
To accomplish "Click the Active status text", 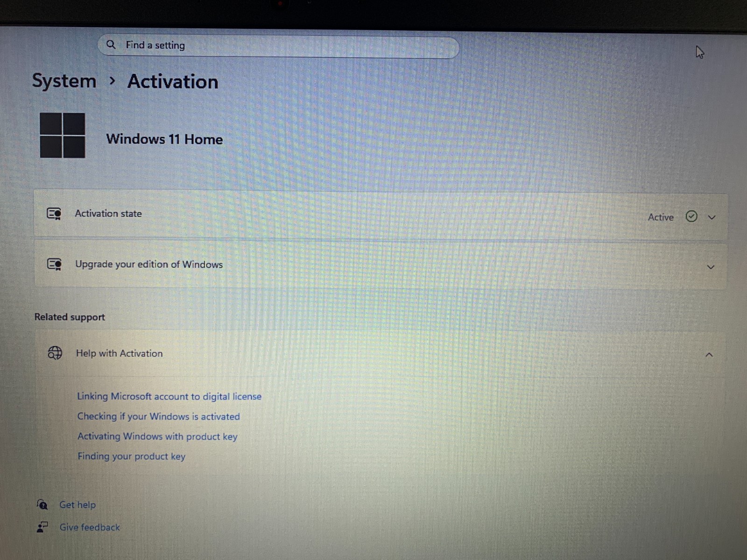I will pyautogui.click(x=661, y=217).
